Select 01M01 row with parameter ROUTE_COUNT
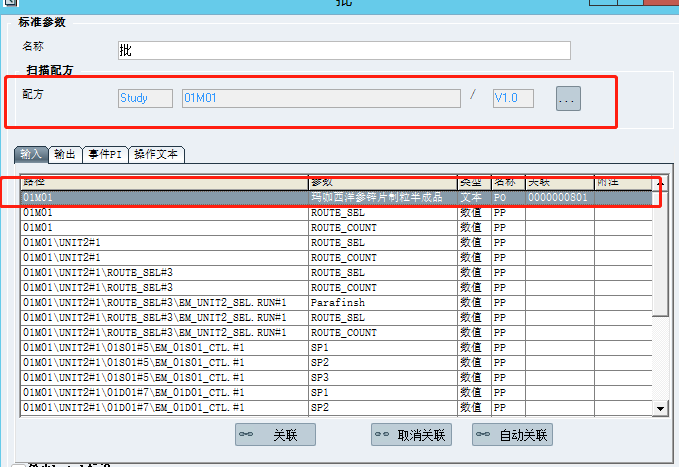The width and height of the screenshot is (679, 467). [x=336, y=228]
